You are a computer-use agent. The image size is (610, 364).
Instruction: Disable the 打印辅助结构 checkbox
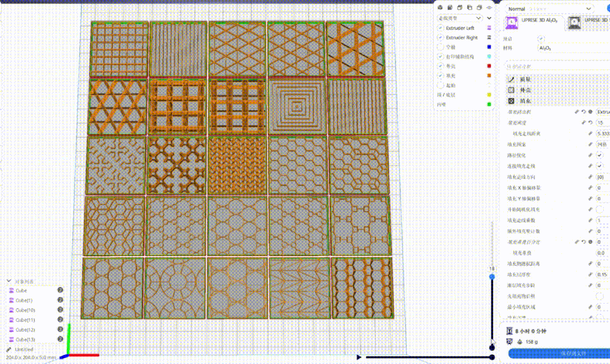(440, 56)
